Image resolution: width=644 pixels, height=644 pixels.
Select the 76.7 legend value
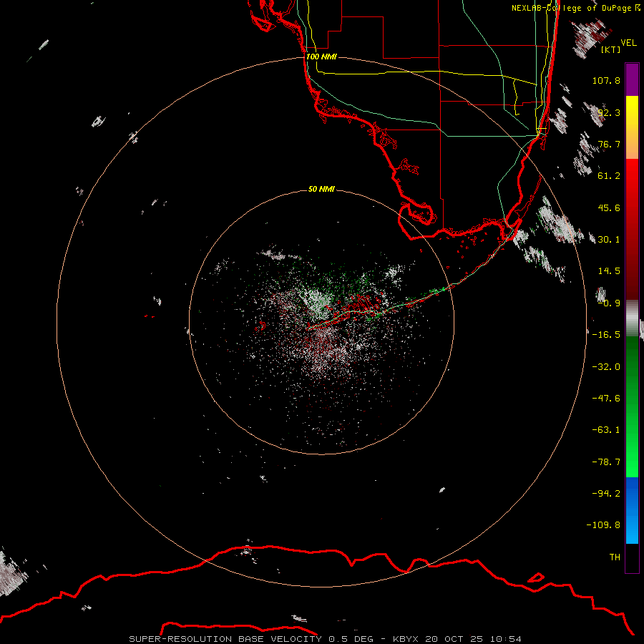coord(609,144)
